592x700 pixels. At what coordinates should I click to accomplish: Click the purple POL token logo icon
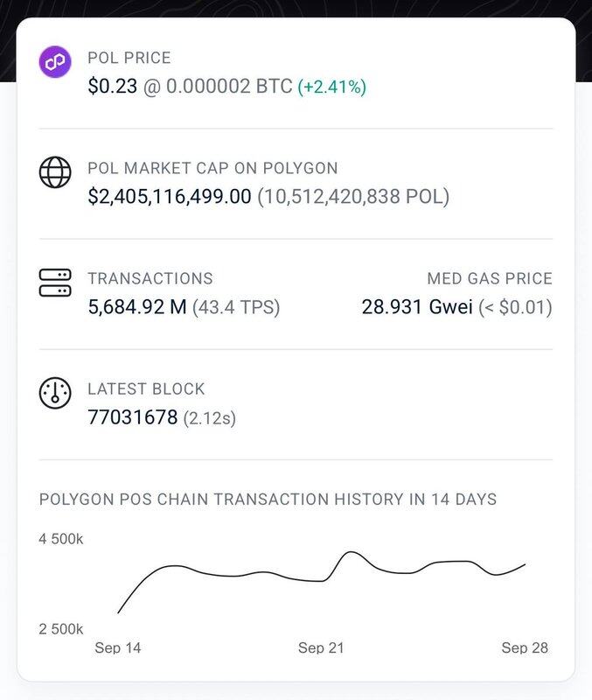(x=55, y=61)
